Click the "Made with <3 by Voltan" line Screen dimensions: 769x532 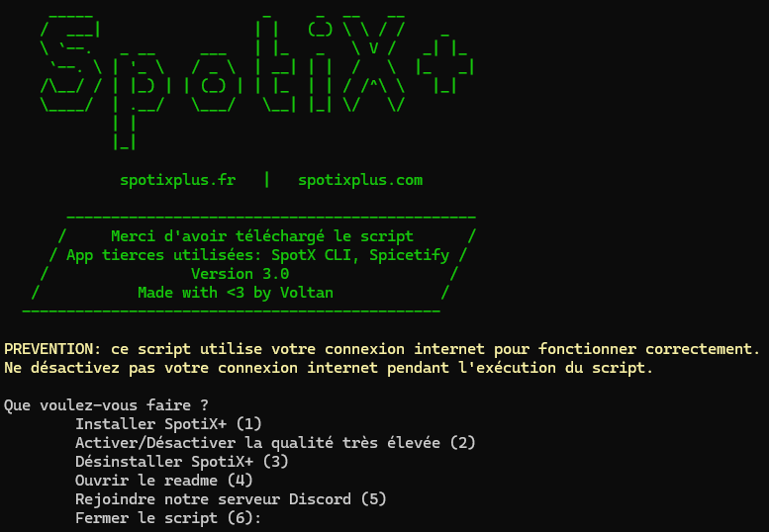click(x=236, y=293)
